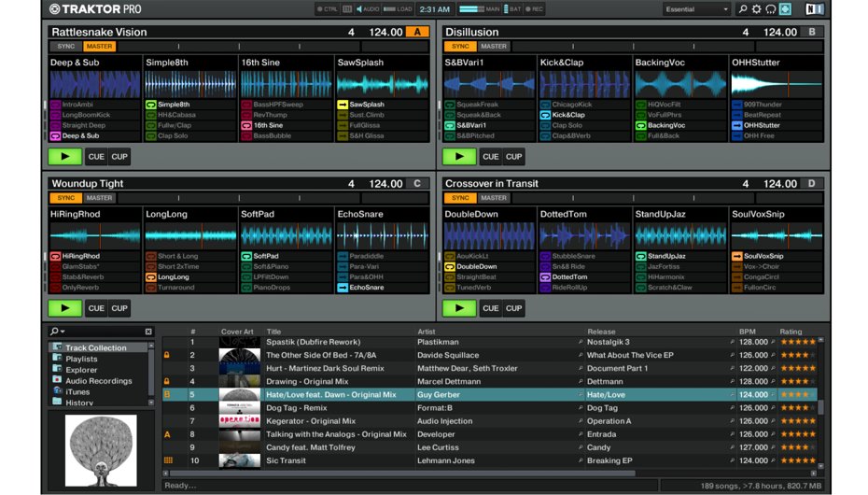The width and height of the screenshot is (868, 495).
Task: Toggle MASTER on deck D Crossover in Transit
Action: pos(493,198)
